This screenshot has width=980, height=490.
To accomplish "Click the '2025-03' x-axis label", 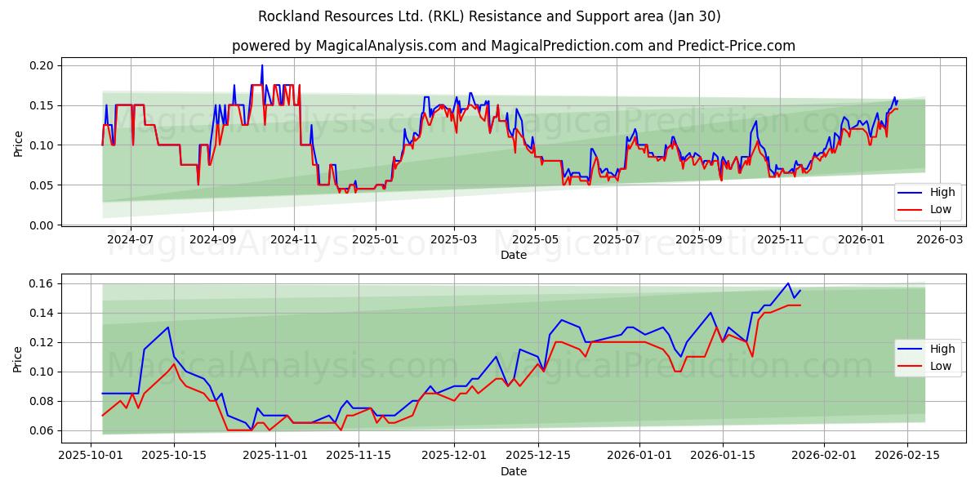I will [454, 240].
